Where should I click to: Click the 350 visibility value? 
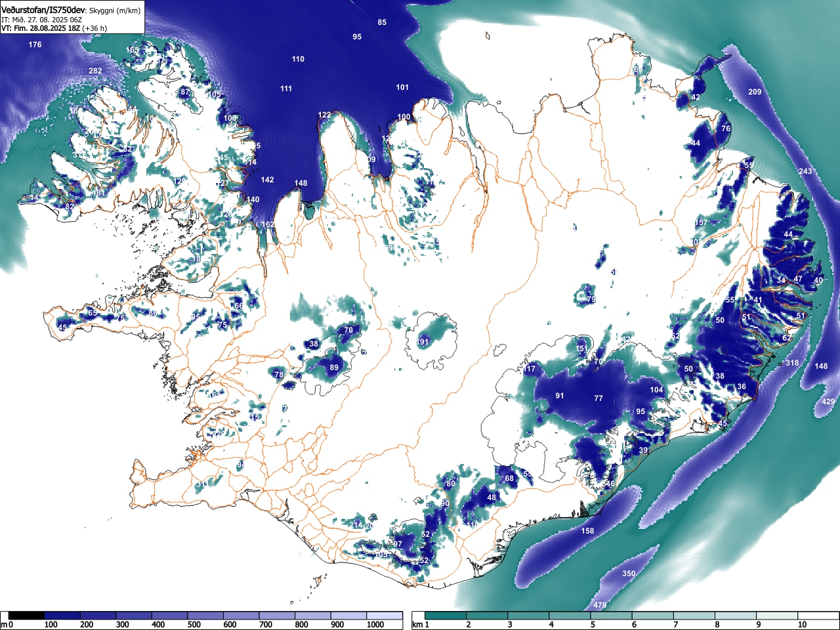coord(629,574)
